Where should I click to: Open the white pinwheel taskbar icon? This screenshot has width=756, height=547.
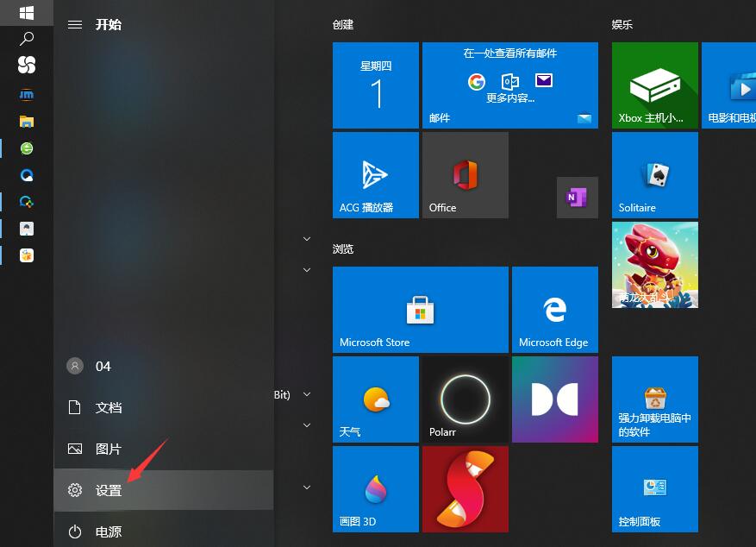27,65
